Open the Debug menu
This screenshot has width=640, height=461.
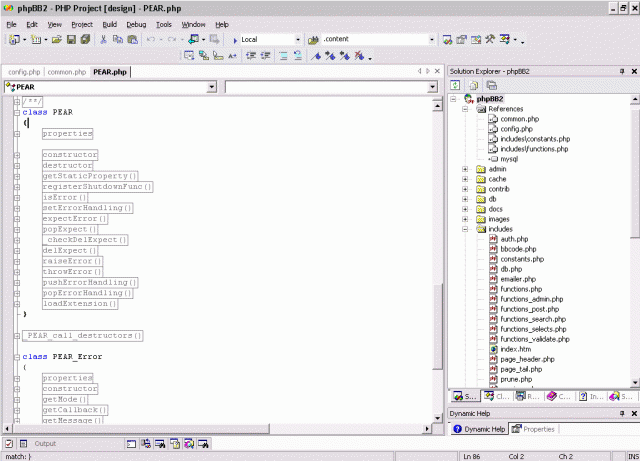(136, 24)
